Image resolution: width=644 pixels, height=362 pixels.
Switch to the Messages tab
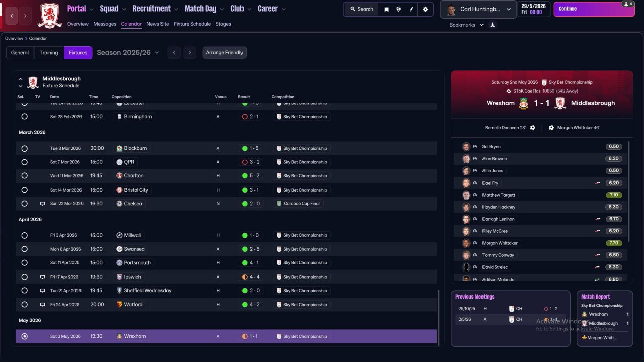pyautogui.click(x=105, y=24)
